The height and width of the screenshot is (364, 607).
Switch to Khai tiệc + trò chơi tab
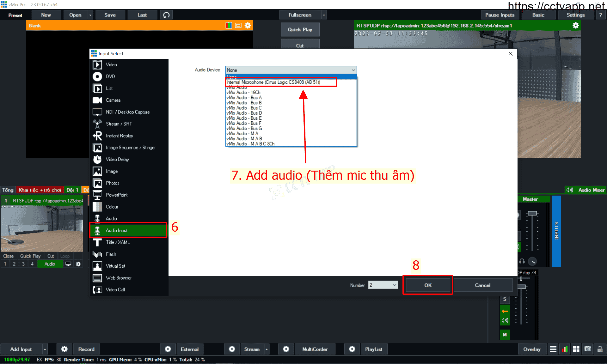[40, 190]
